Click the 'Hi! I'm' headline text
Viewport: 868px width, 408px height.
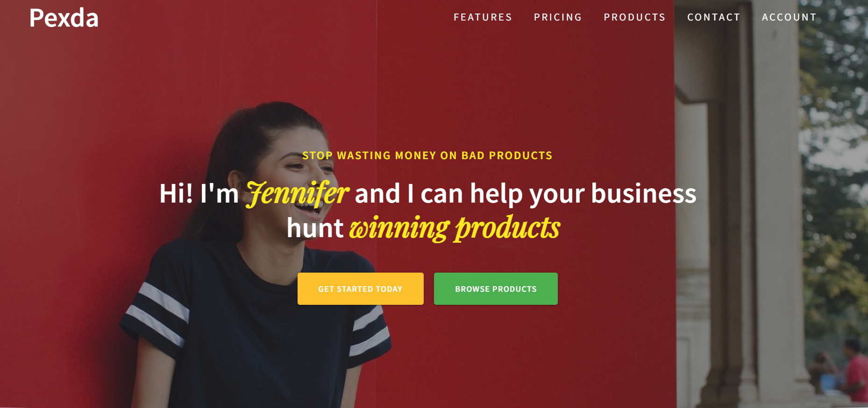point(199,193)
